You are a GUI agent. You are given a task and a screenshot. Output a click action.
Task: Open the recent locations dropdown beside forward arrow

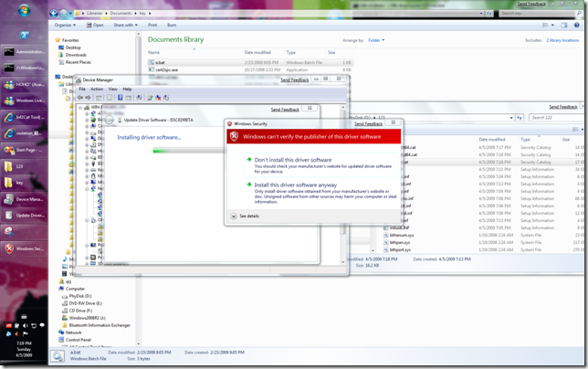(70, 14)
